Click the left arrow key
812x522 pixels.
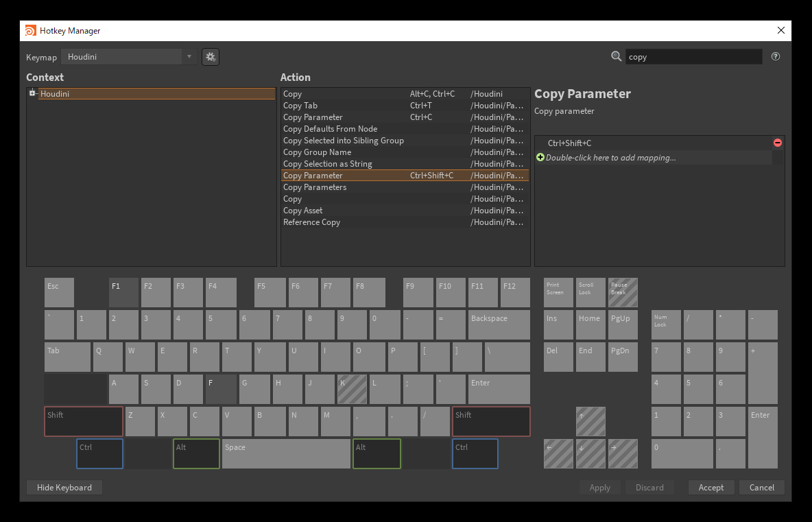tap(558, 453)
